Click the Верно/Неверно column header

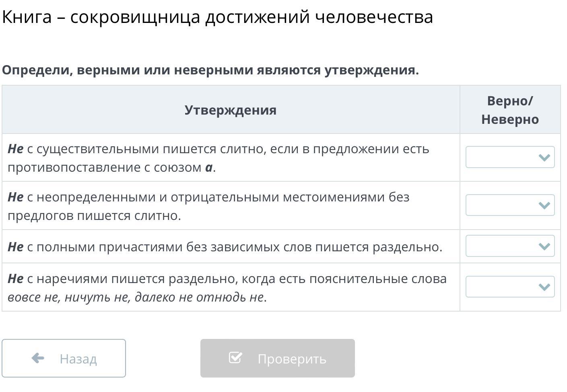(x=510, y=110)
